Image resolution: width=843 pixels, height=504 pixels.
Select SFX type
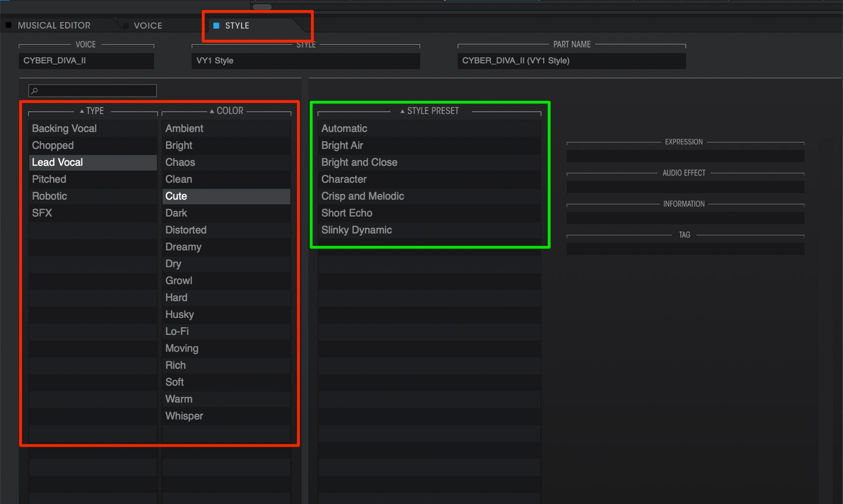click(93, 213)
